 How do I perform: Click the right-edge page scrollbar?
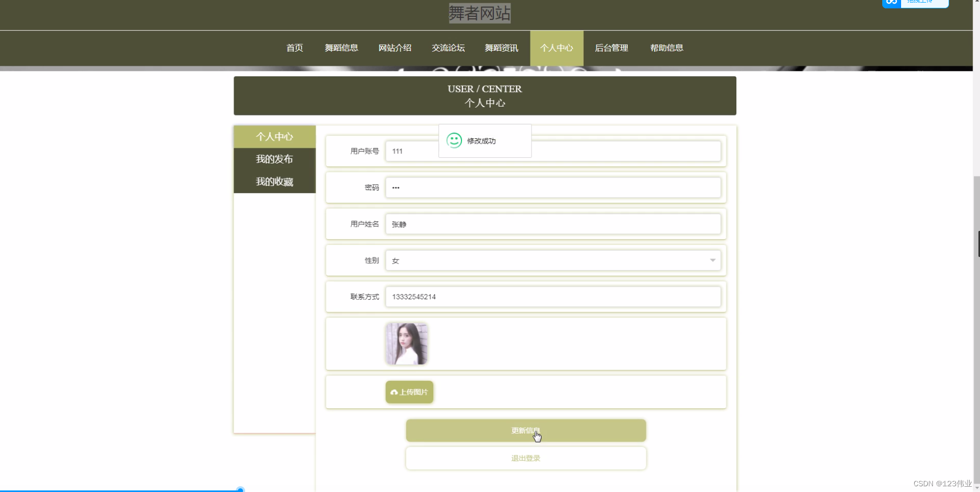[977, 243]
